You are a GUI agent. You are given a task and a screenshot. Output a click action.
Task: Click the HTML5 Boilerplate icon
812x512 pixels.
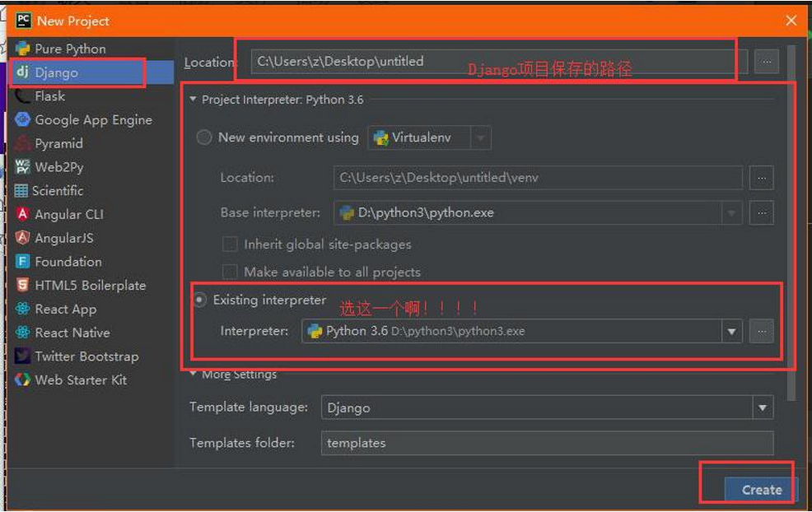point(22,285)
